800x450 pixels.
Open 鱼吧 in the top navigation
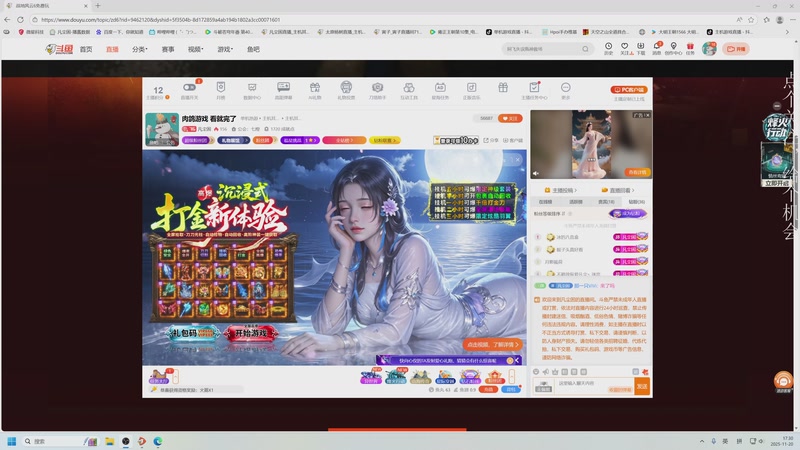253,49
